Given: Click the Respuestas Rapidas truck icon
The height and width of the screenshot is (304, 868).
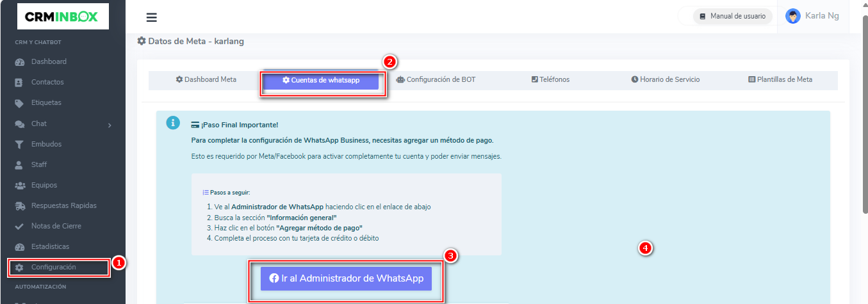Looking at the screenshot, I should 19,206.
